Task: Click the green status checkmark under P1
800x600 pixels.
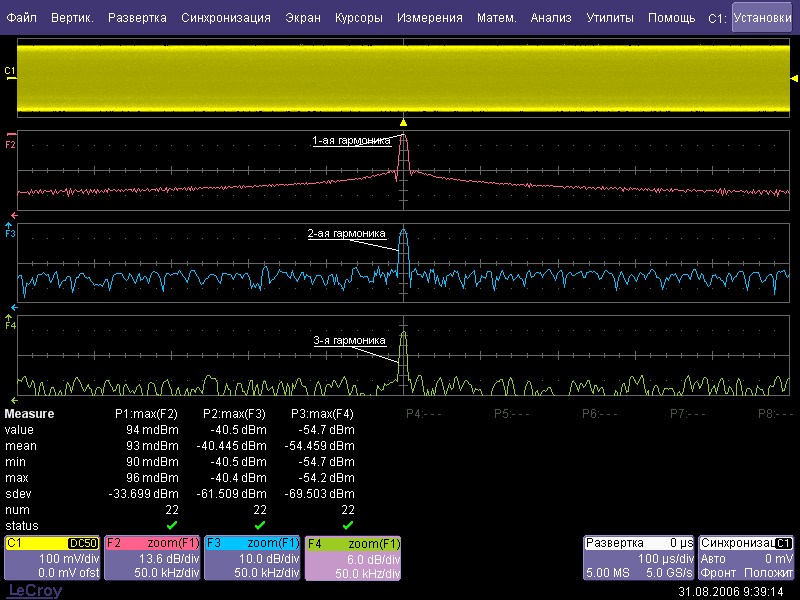Action: click(172, 524)
